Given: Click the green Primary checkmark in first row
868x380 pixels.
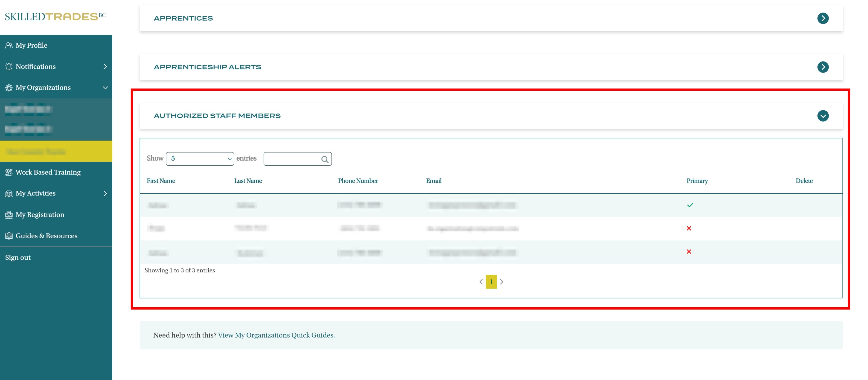Looking at the screenshot, I should 690,205.
